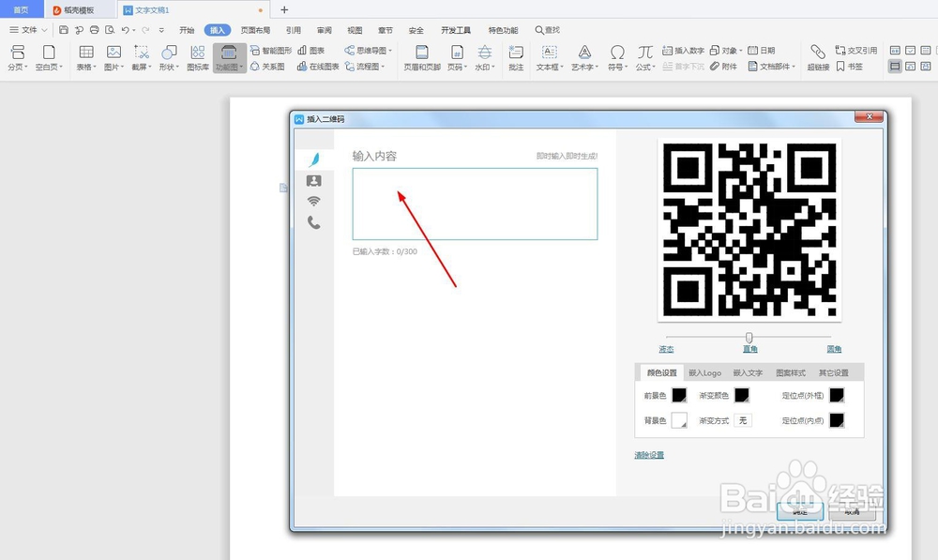Switch to the 图案样式 tab
Viewport: 938px width, 560px height.
(790, 372)
